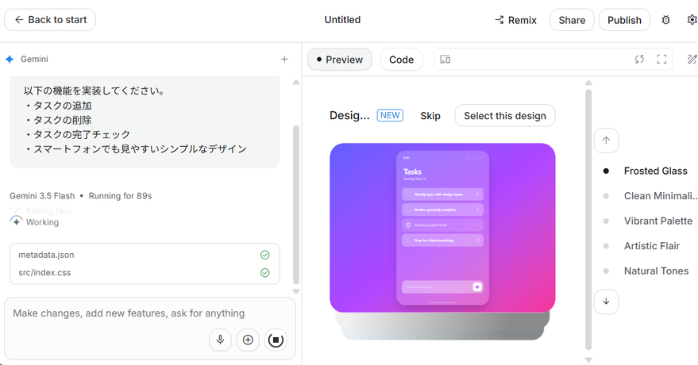Click the metadata.json file row
698x365 pixels.
coord(144,255)
